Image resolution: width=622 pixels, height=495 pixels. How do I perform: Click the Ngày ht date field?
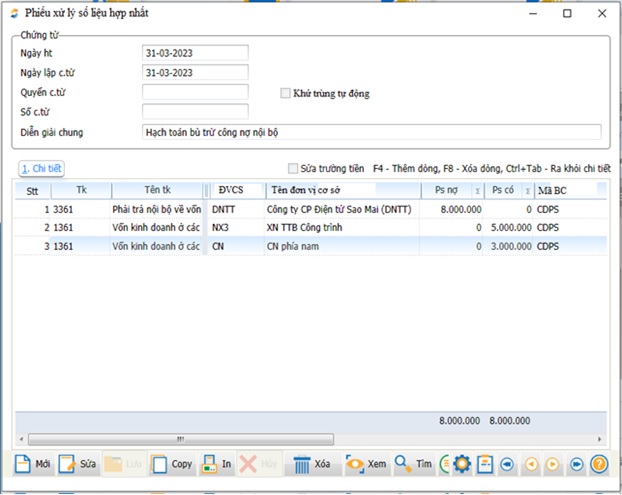195,52
